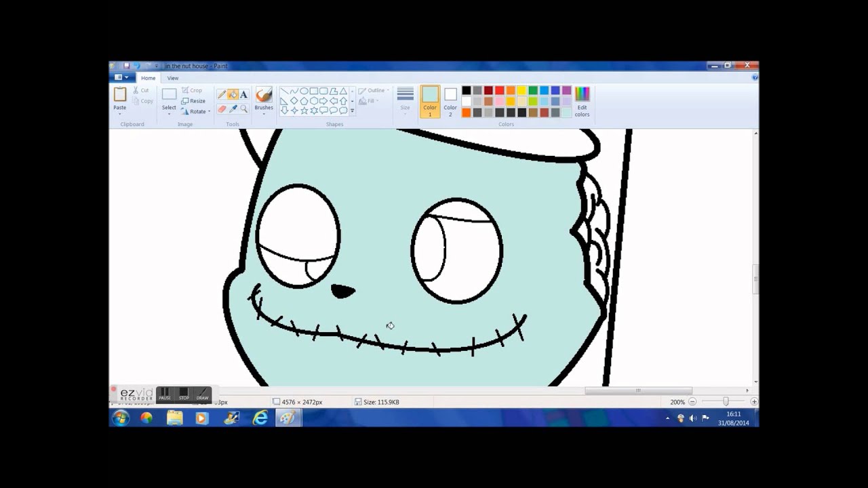
Task: Click the taskbar volume speaker icon
Action: click(x=692, y=418)
